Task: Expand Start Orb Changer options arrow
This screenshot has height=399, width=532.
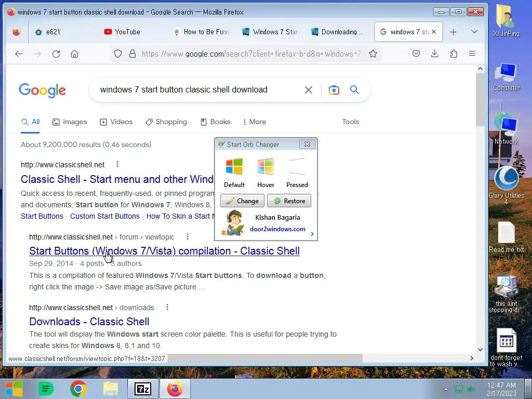Action: click(312, 234)
